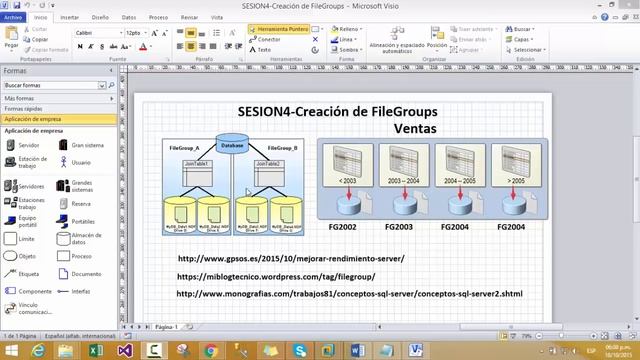Image resolution: width=640 pixels, height=360 pixels.
Task: Toggle the bullets list button
Action: (x=216, y=33)
